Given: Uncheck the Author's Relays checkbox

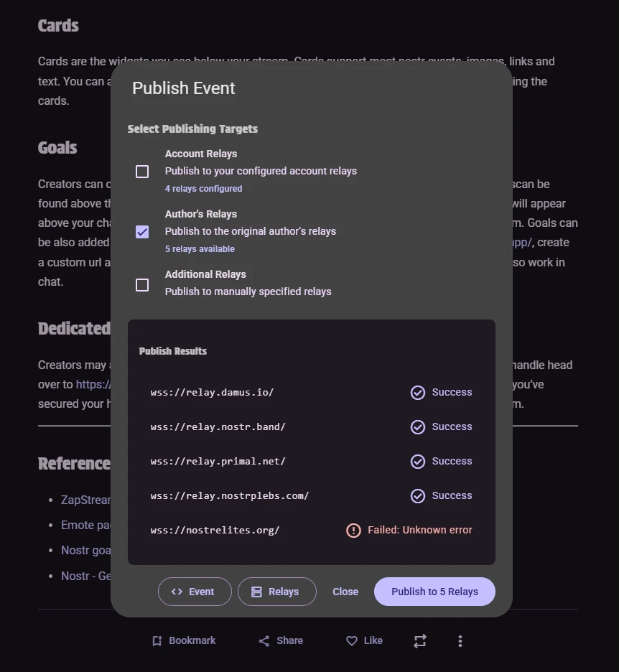Looking at the screenshot, I should [x=142, y=232].
